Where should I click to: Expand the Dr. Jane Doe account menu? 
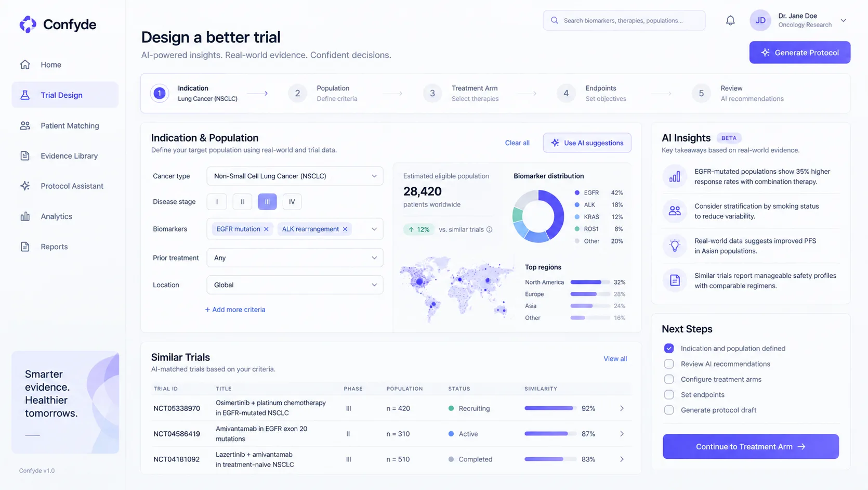click(844, 21)
